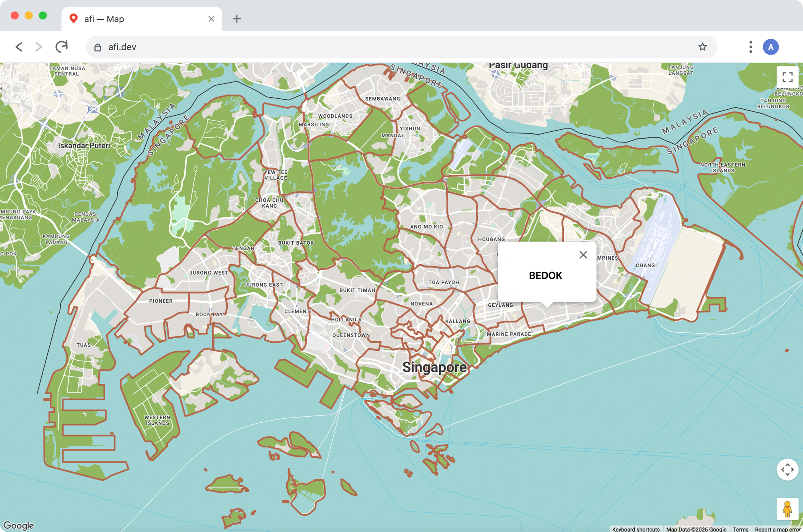Click the Pasir Gudang label
The image size is (803, 532).
[x=518, y=65]
